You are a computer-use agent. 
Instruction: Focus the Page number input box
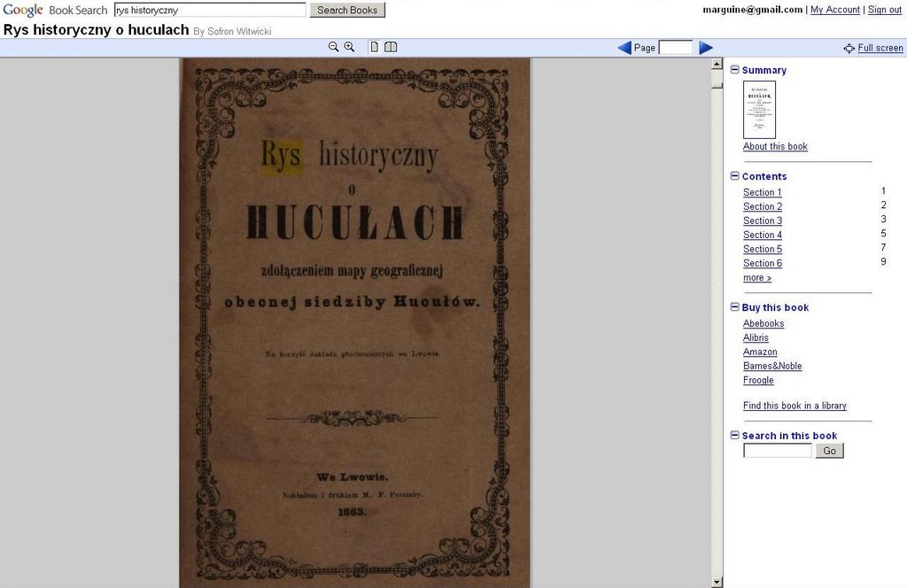click(676, 48)
